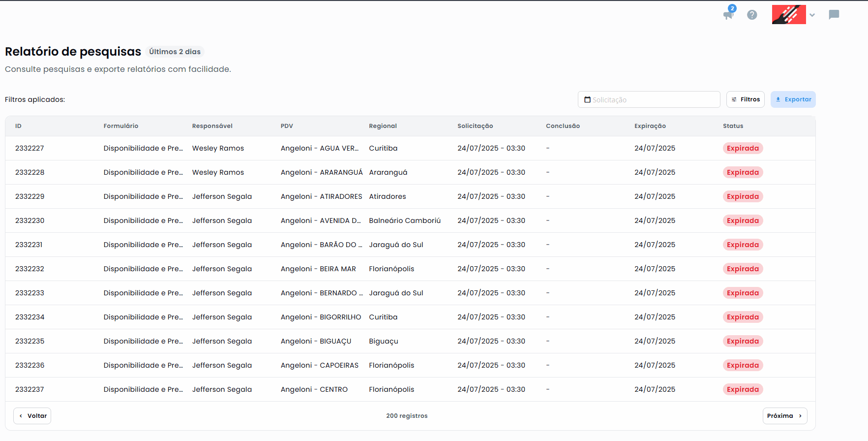
Task: Click the Expirada badge for row 2332230
Action: click(743, 220)
